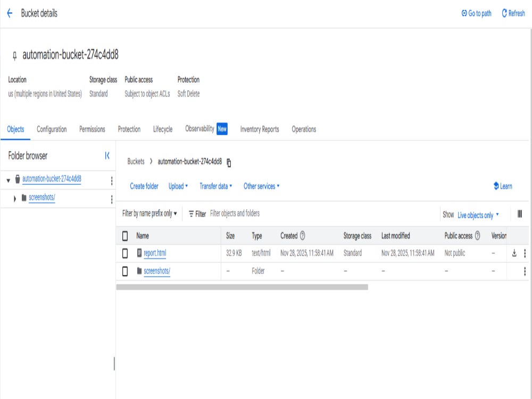Viewport: 532px width, 399px height.
Task: Click the Filter icon button
Action: tap(197, 214)
